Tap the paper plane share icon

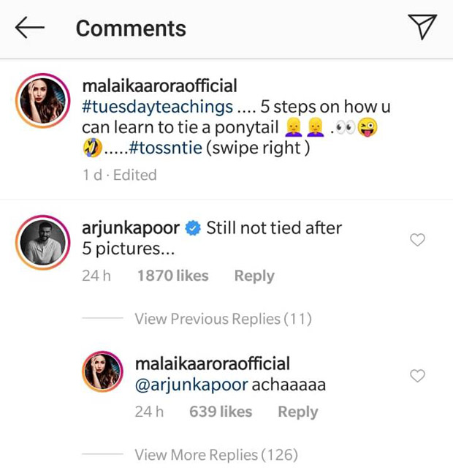coord(422,27)
